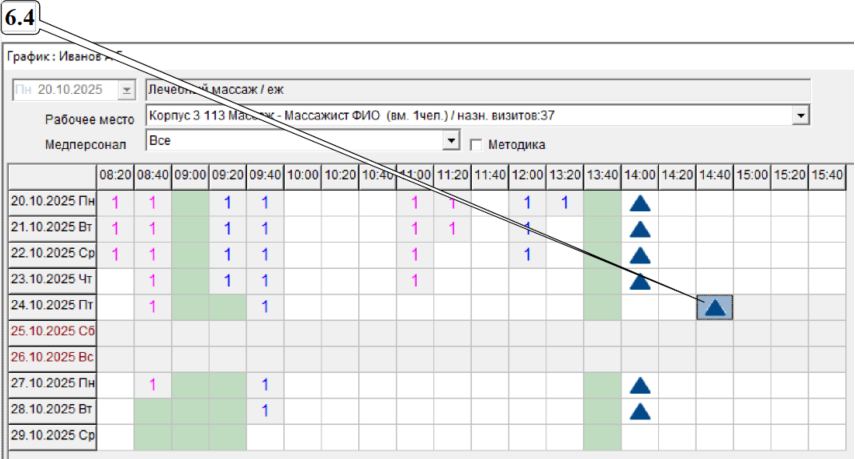
Task: Click blue triangle in 28.10.2025 Вт row
Action: (x=640, y=410)
